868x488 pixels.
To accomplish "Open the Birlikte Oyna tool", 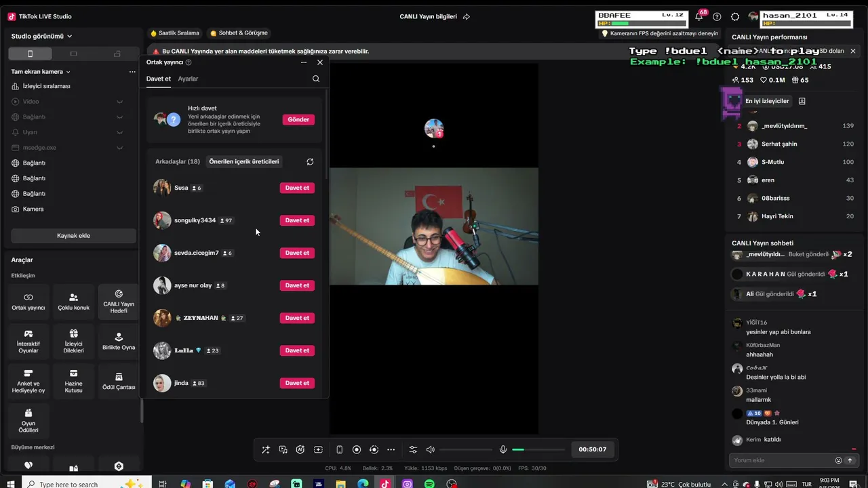I will point(119,342).
